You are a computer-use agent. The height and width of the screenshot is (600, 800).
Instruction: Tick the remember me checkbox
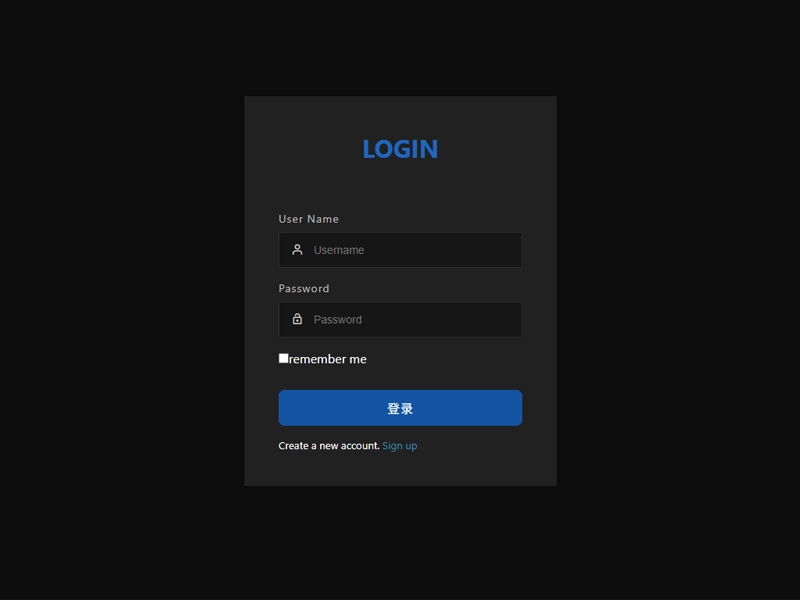point(283,358)
